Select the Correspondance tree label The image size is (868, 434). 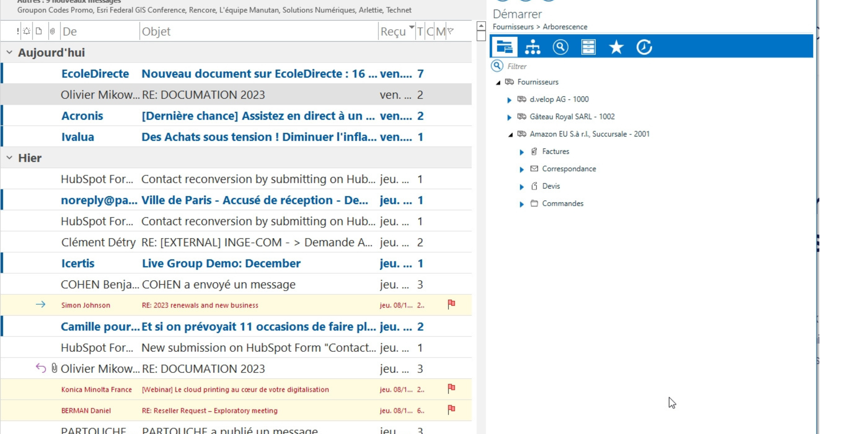569,169
